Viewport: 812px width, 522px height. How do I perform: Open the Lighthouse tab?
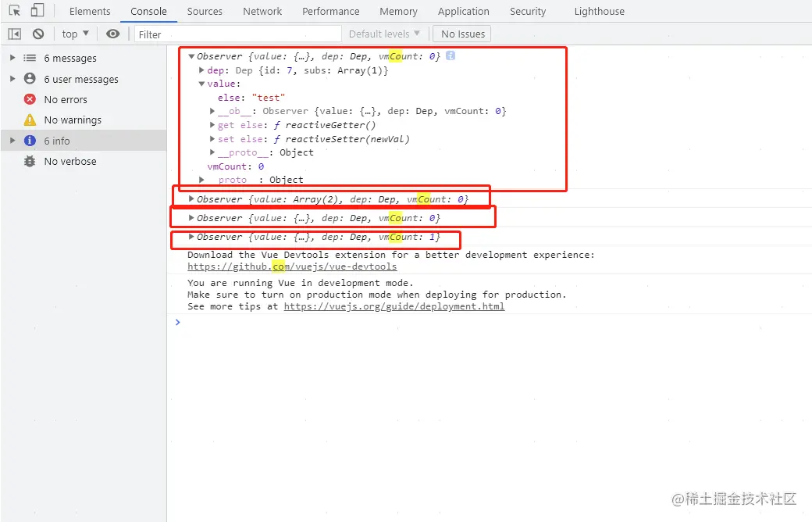tap(599, 12)
